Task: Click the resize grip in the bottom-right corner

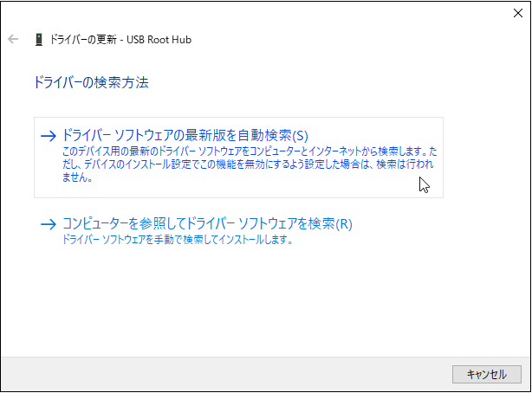Action: click(x=526, y=387)
